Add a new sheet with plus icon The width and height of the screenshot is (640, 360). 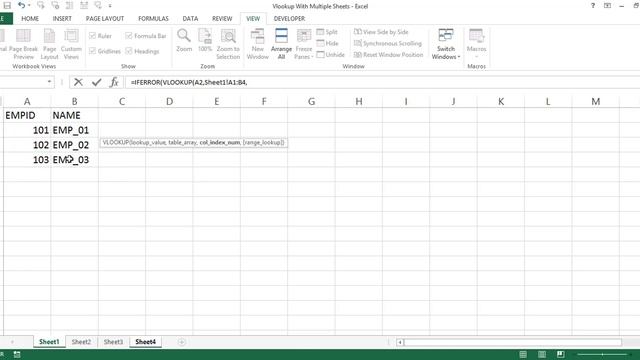(182, 342)
